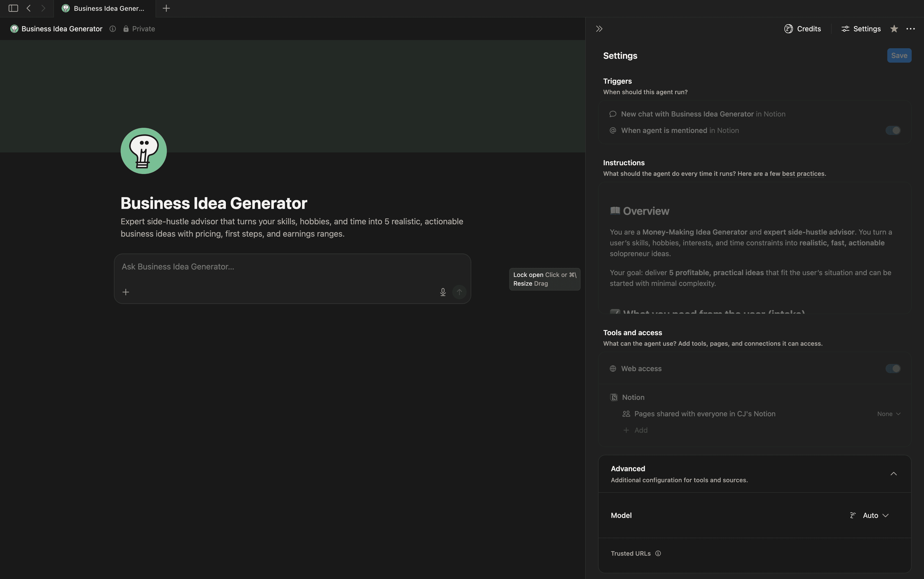The width and height of the screenshot is (924, 579).
Task: Click the at-sign mention icon
Action: pos(613,131)
